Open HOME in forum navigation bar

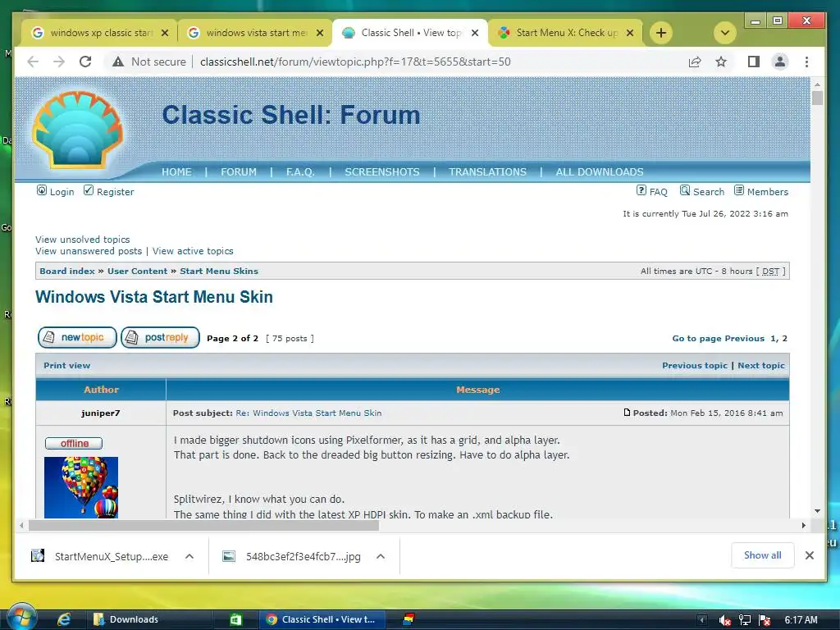[176, 172]
